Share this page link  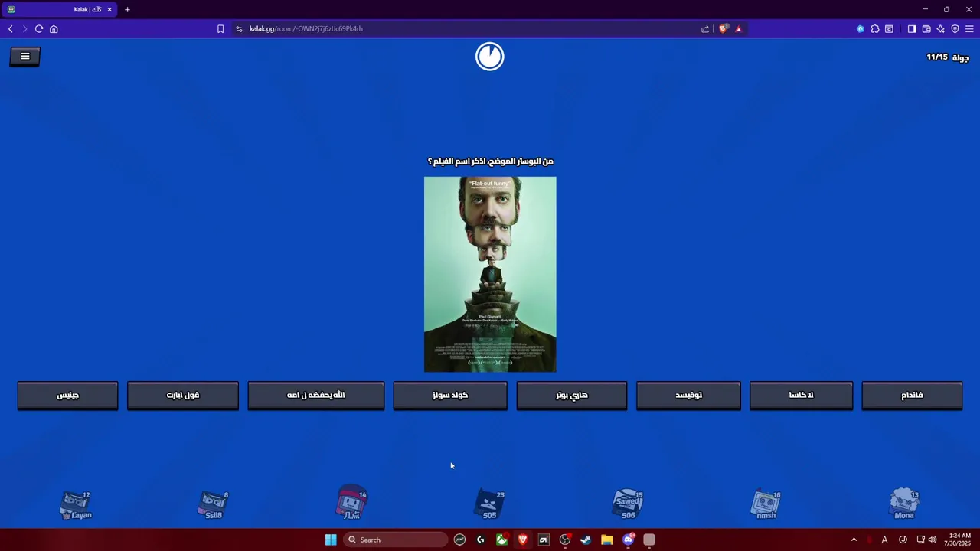(x=705, y=29)
